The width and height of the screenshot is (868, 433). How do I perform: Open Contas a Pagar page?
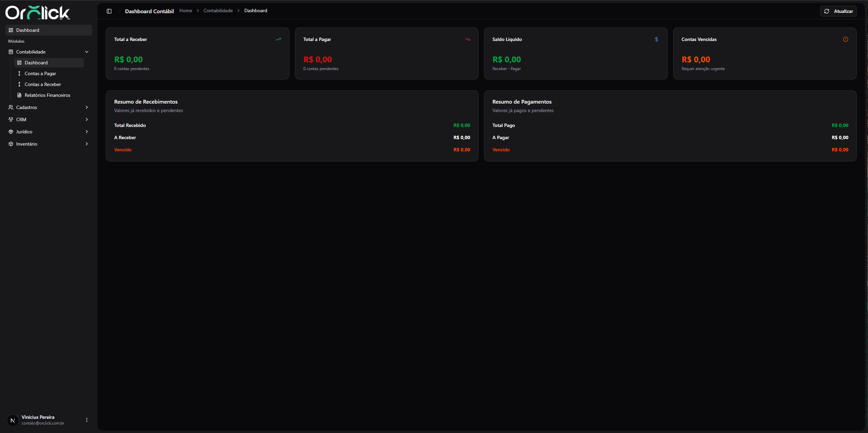[49, 73]
